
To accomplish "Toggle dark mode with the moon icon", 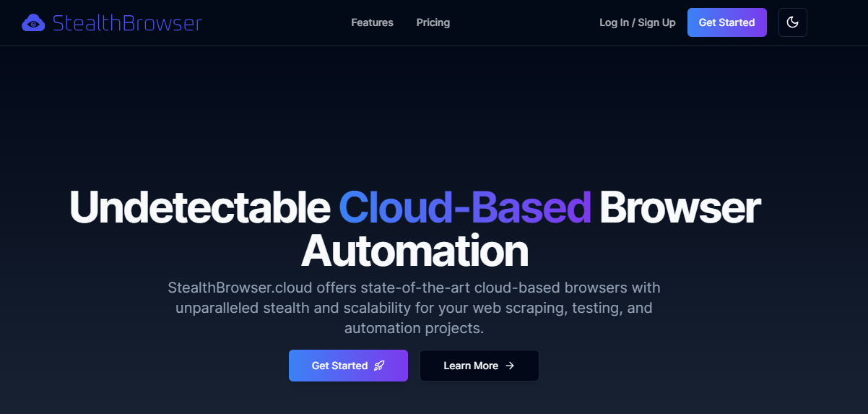I will (792, 22).
